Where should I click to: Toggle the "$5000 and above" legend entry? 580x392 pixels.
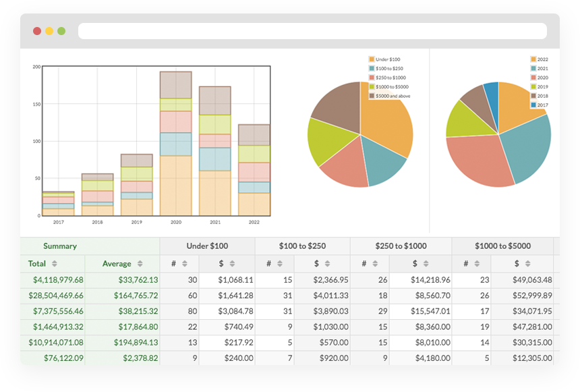coord(388,96)
